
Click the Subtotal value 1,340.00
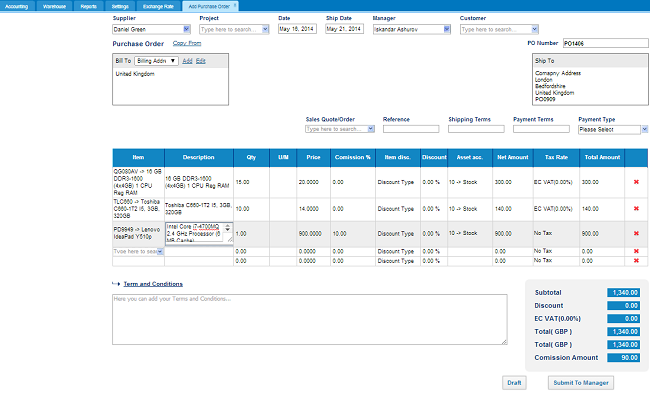pos(623,293)
